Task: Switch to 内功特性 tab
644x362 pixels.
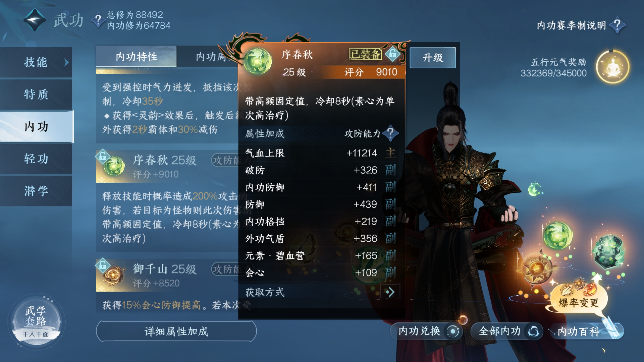Action: click(136, 56)
